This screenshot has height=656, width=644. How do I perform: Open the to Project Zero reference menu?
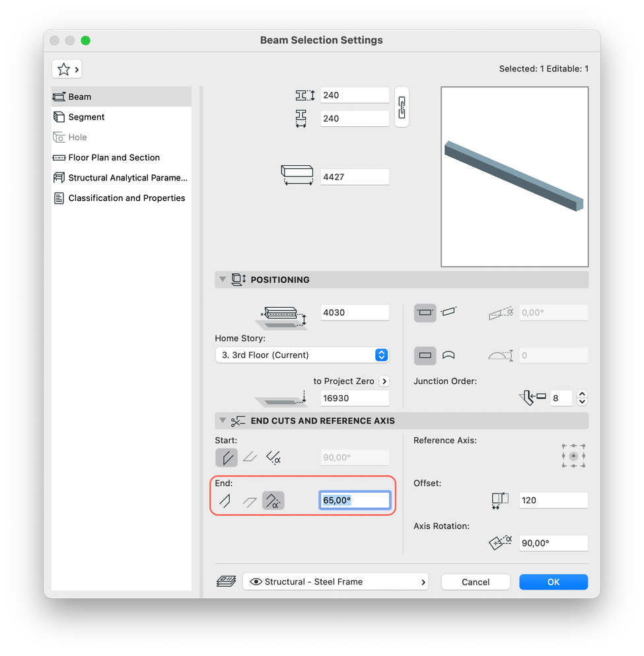(384, 381)
